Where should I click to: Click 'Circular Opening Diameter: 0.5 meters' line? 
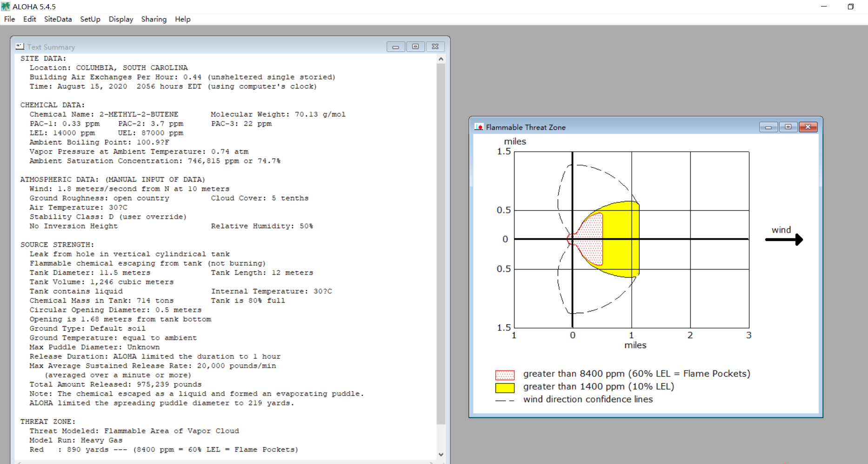click(x=115, y=310)
